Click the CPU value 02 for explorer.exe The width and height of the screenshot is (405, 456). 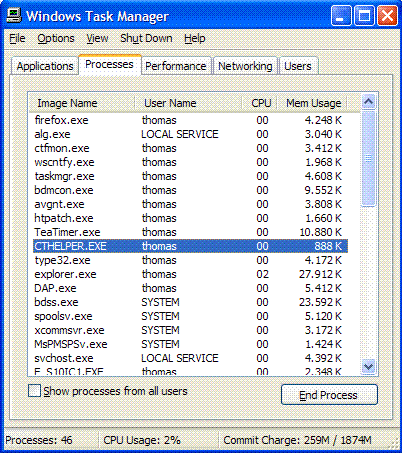(262, 274)
